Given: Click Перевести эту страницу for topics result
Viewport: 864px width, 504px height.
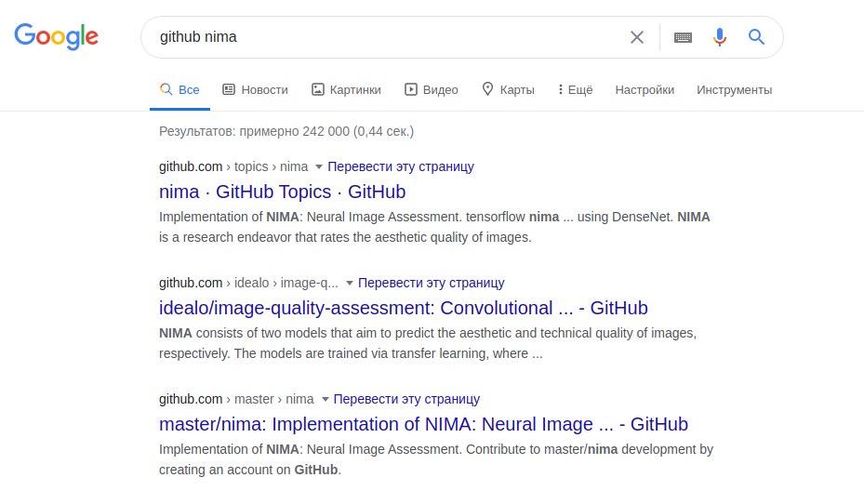Looking at the screenshot, I should tap(401, 166).
